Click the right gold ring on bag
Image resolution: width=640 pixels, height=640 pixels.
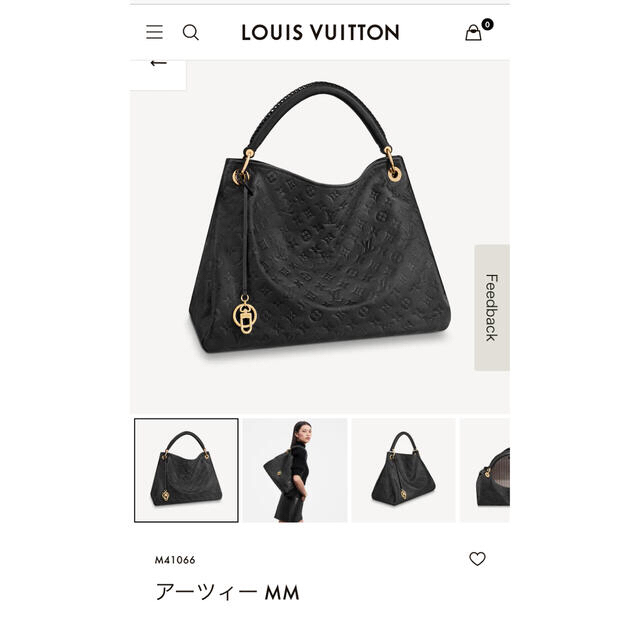click(394, 174)
